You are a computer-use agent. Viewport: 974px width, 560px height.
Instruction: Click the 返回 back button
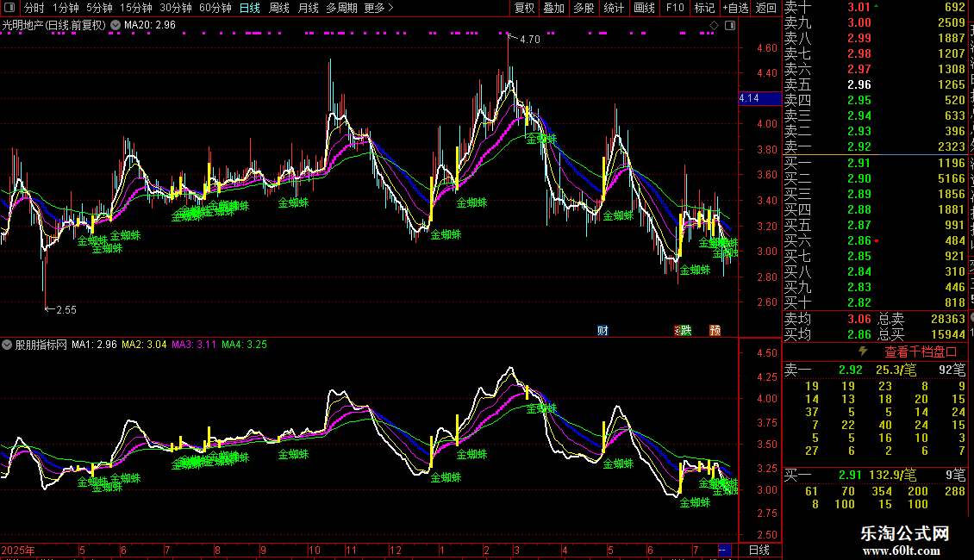point(766,8)
